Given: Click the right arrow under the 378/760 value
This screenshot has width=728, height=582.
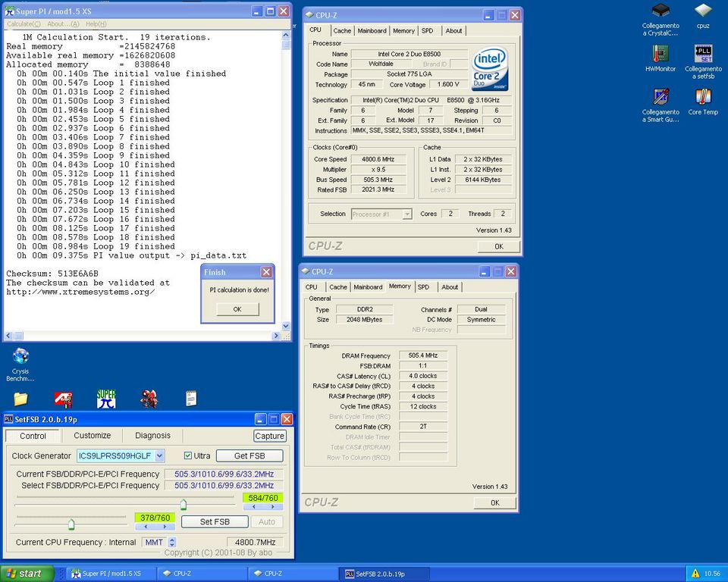Looking at the screenshot, I should click(x=165, y=527).
